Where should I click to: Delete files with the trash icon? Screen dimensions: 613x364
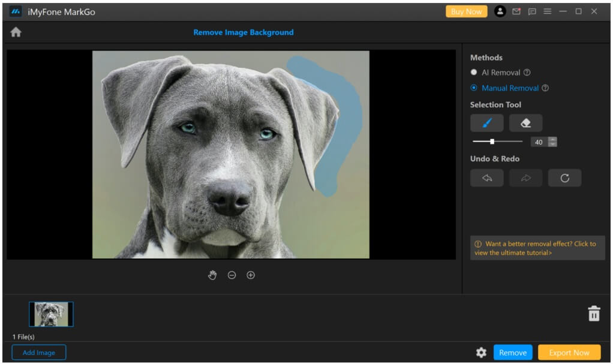pos(594,314)
